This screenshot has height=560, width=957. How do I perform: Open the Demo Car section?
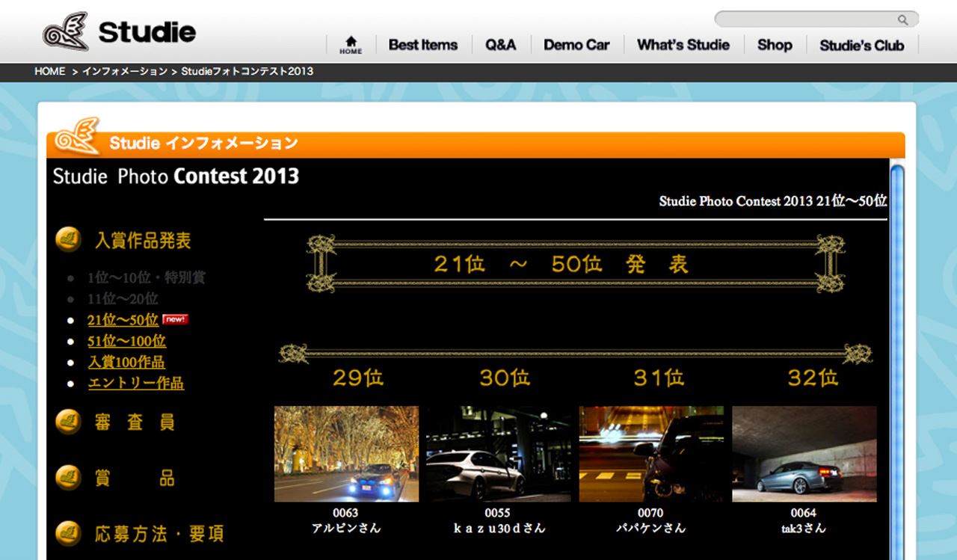point(576,45)
